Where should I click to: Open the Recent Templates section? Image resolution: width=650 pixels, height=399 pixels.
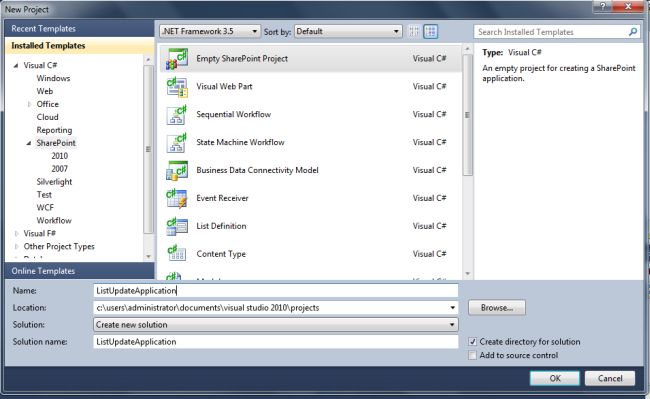click(x=79, y=29)
